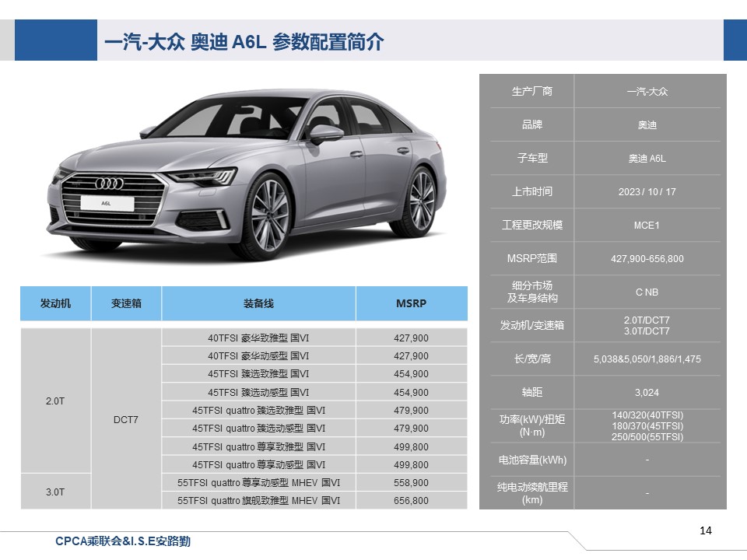Select the 558,900 price cell
Screen dimensions: 747x560
411,482
